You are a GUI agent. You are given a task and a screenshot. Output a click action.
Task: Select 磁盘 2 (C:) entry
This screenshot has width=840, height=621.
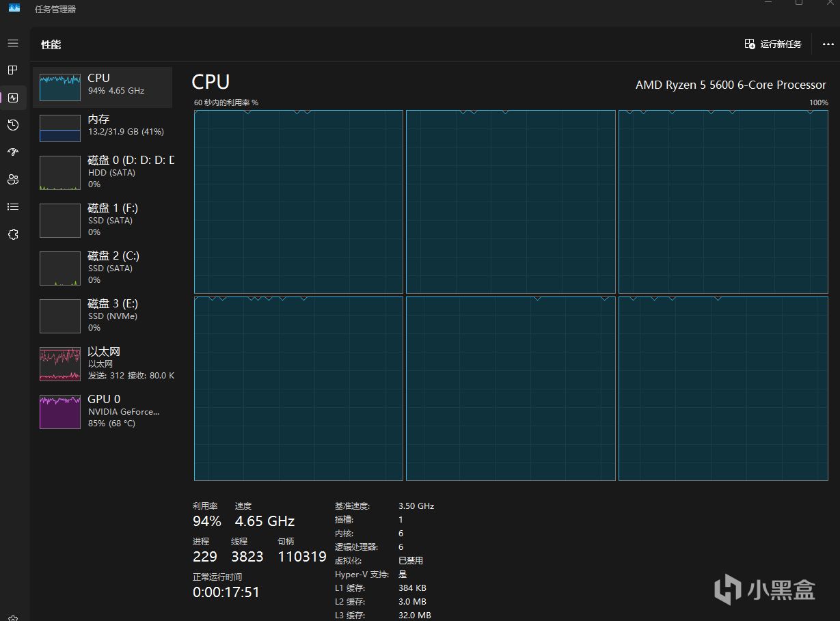point(103,268)
